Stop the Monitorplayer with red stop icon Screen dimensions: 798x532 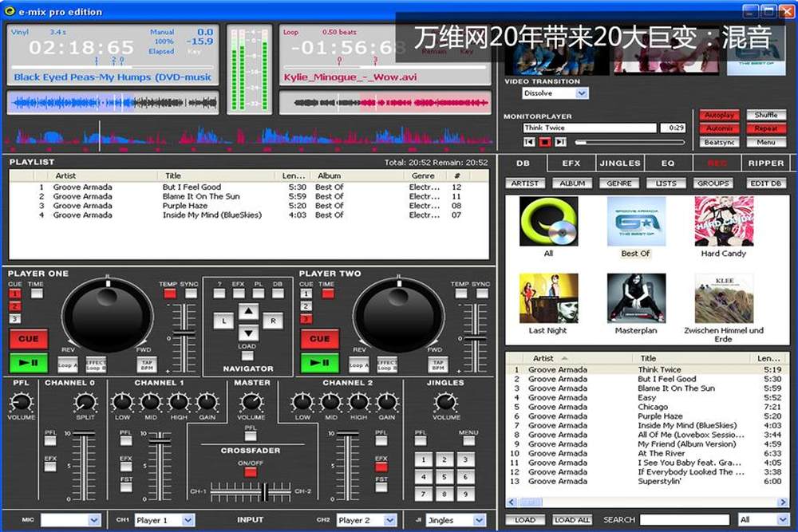click(544, 142)
